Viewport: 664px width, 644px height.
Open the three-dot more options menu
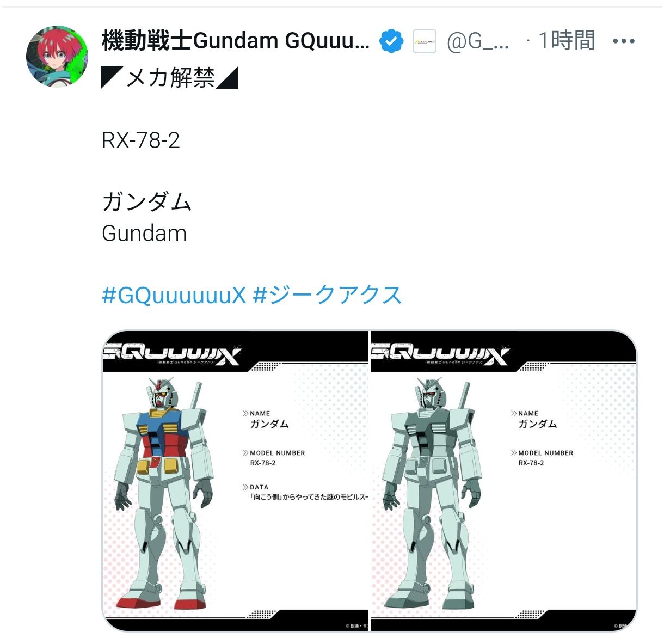pos(624,41)
